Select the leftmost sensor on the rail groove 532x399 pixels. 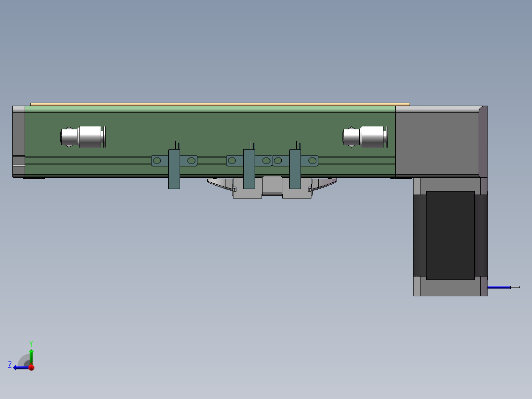174,165
